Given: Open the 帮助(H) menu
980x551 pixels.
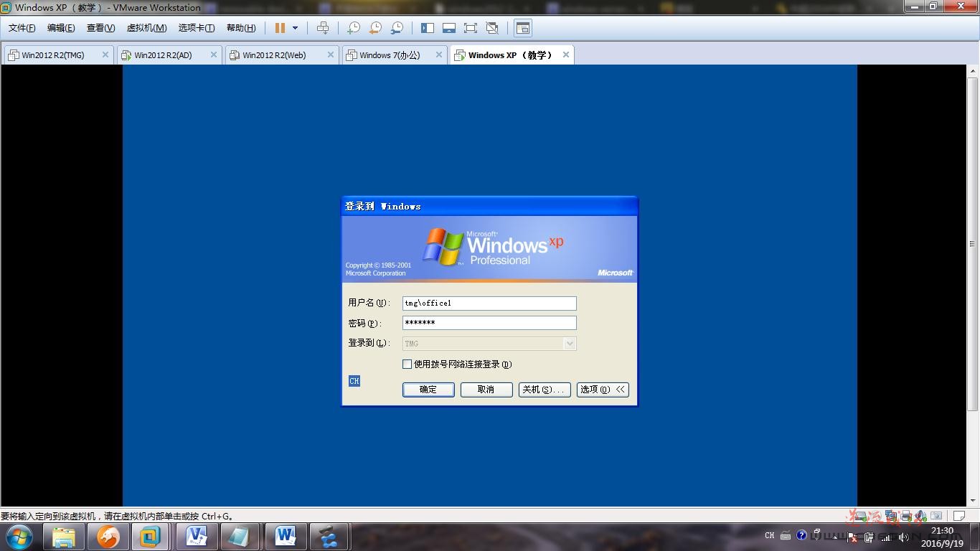Looking at the screenshot, I should (x=241, y=28).
